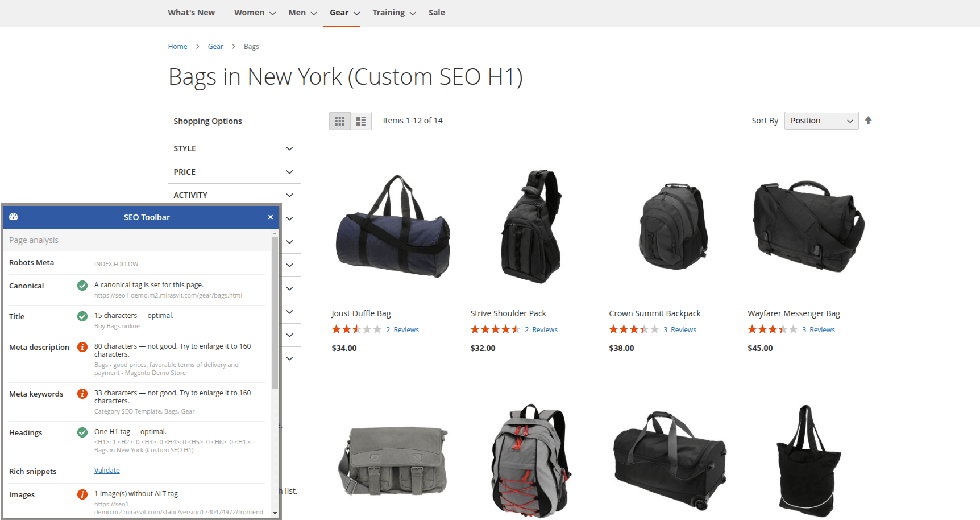Image resolution: width=980 pixels, height=520 pixels.
Task: Click the green check beside Headings
Action: (x=82, y=432)
